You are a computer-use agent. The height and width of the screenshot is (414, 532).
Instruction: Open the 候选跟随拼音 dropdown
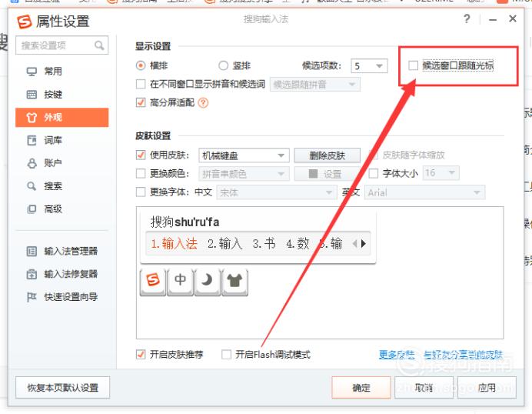click(315, 84)
